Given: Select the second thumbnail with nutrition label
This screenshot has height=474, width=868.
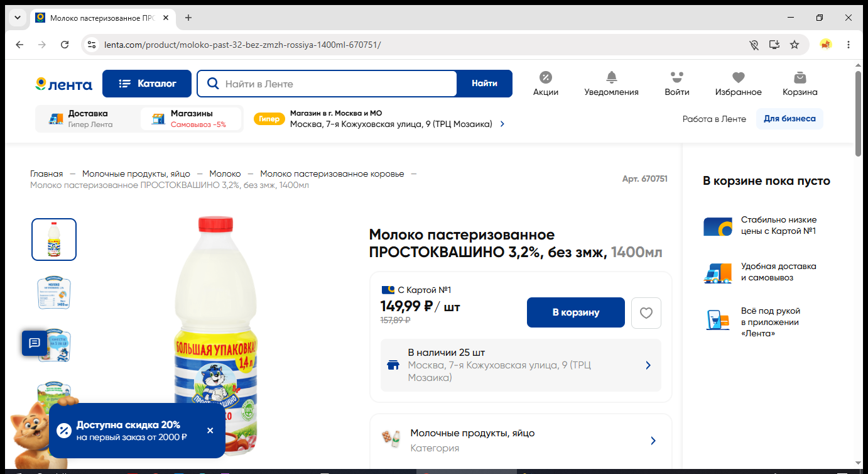Looking at the screenshot, I should tap(54, 292).
